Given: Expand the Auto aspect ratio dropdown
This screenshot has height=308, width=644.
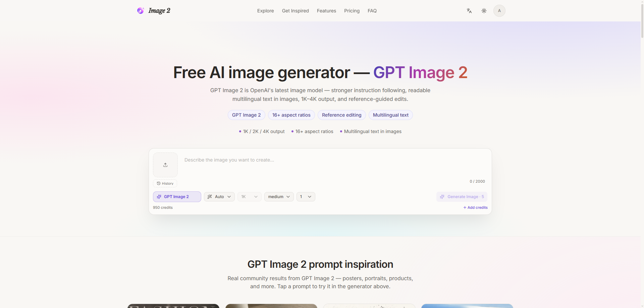Looking at the screenshot, I should (219, 197).
